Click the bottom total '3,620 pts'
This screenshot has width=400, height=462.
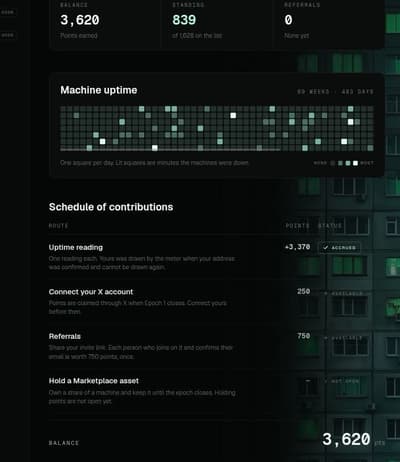point(353,439)
